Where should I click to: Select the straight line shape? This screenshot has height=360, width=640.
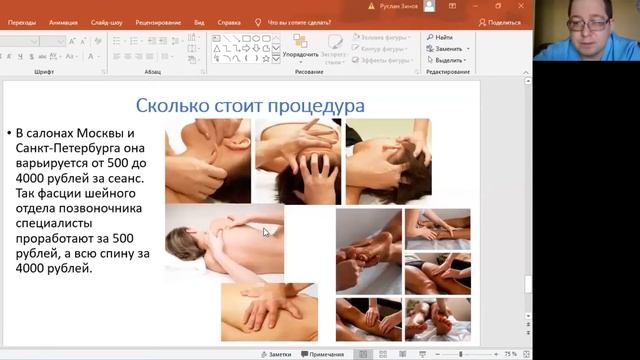click(226, 38)
